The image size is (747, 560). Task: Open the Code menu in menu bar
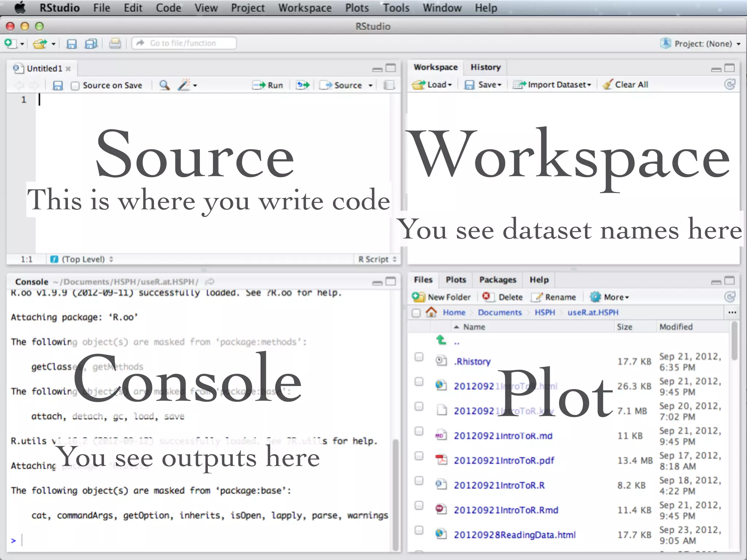pos(168,8)
